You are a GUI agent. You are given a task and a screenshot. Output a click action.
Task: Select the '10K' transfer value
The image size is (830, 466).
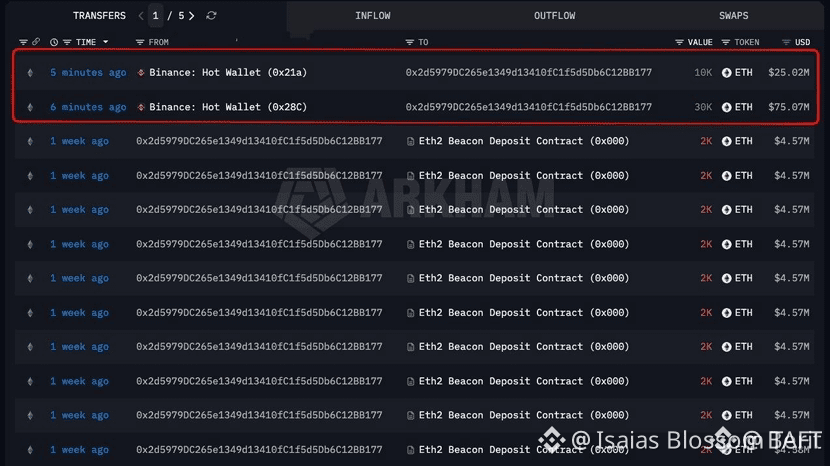pyautogui.click(x=703, y=73)
